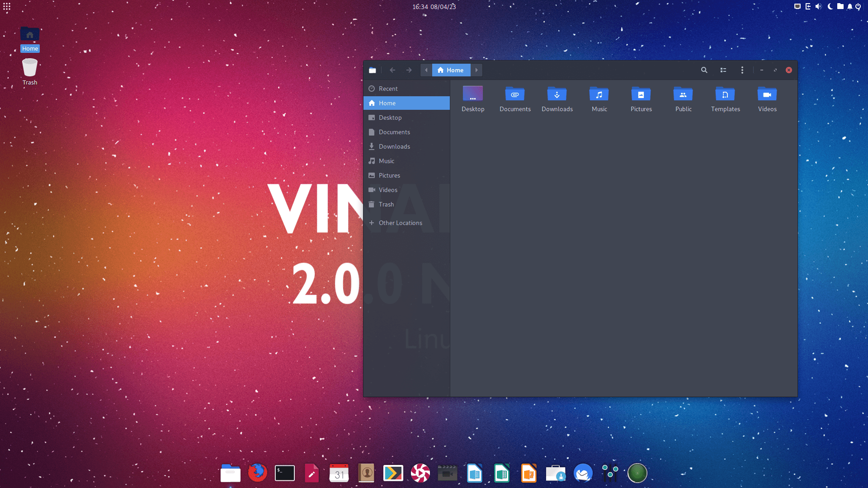The image size is (868, 488).
Task: Close the file manager window
Action: (789, 70)
